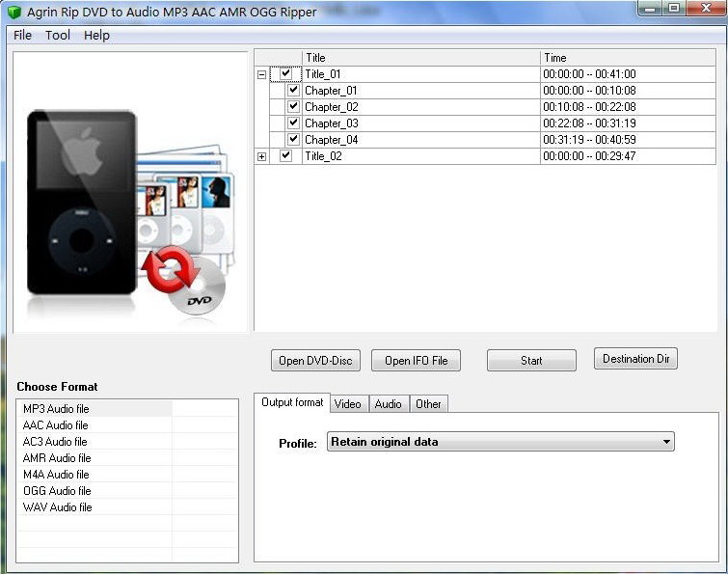Click time 00:00:00 -- 00:41:00
Screen dimensions: 728x574
point(589,74)
